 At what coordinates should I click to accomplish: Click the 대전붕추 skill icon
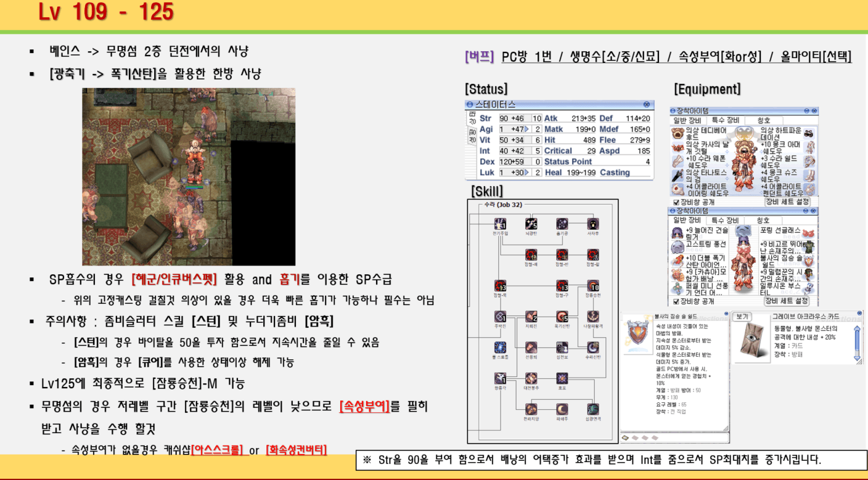coord(531,378)
